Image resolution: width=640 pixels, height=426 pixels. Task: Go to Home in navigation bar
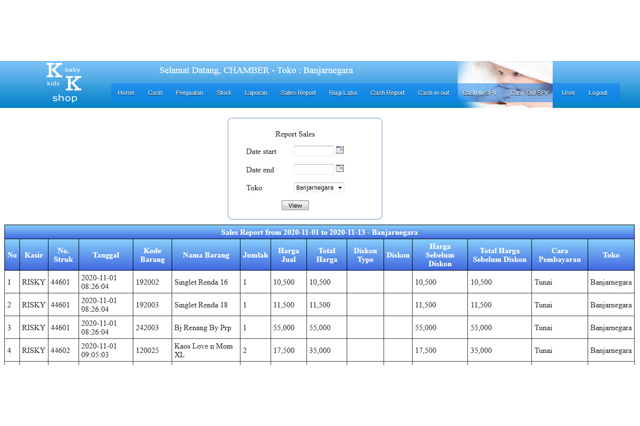126,93
